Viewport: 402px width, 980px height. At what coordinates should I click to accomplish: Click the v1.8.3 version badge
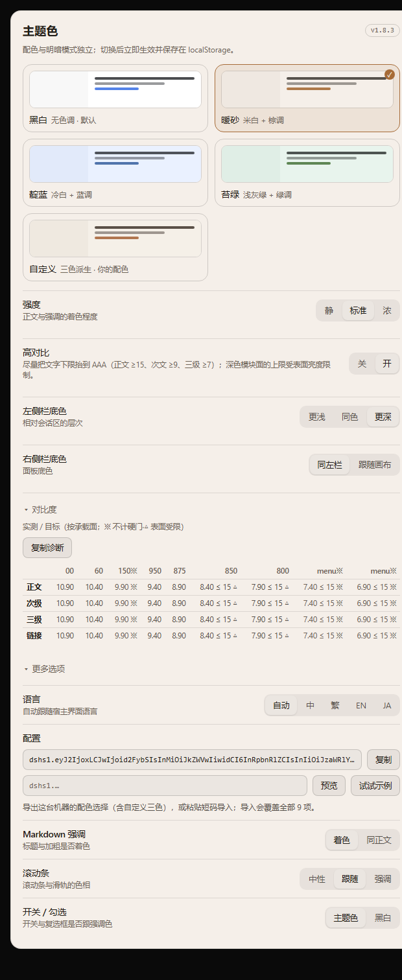click(x=383, y=30)
